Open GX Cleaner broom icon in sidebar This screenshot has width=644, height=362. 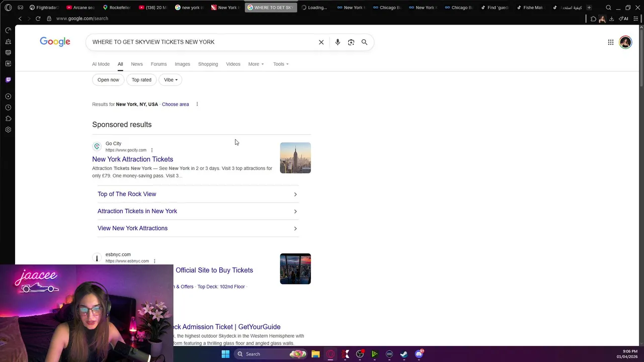point(8,41)
